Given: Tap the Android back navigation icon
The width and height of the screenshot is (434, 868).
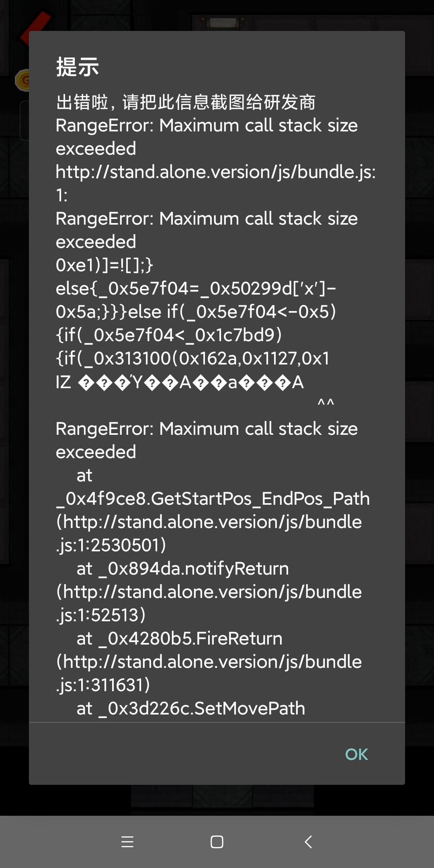Looking at the screenshot, I should pos(308,841).
